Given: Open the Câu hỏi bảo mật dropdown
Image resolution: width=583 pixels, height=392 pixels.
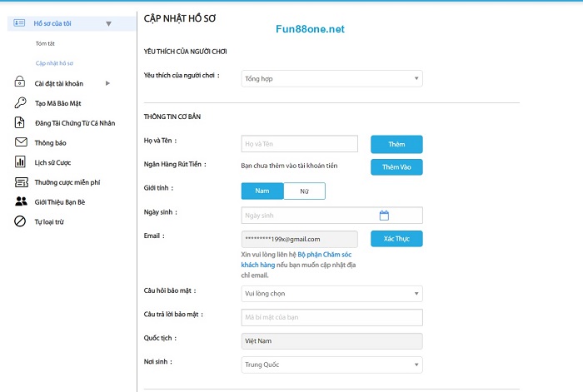Looking at the screenshot, I should tap(331, 294).
